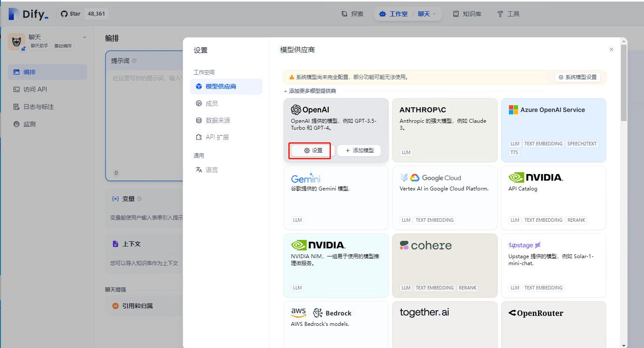Switch to the 成员 settings section
The image size is (644, 348).
226,103
